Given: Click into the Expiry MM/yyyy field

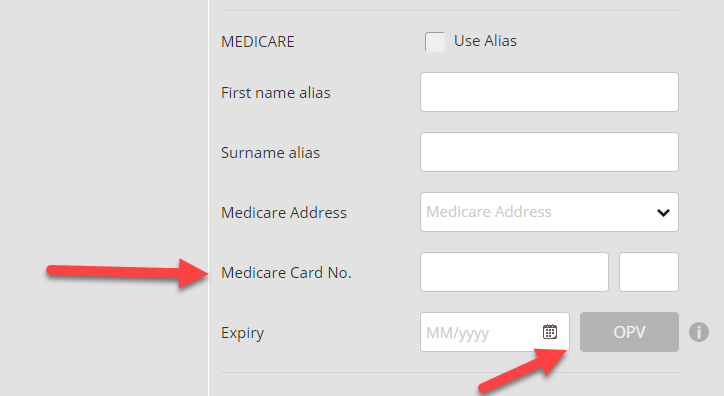Looking at the screenshot, I should (495, 332).
